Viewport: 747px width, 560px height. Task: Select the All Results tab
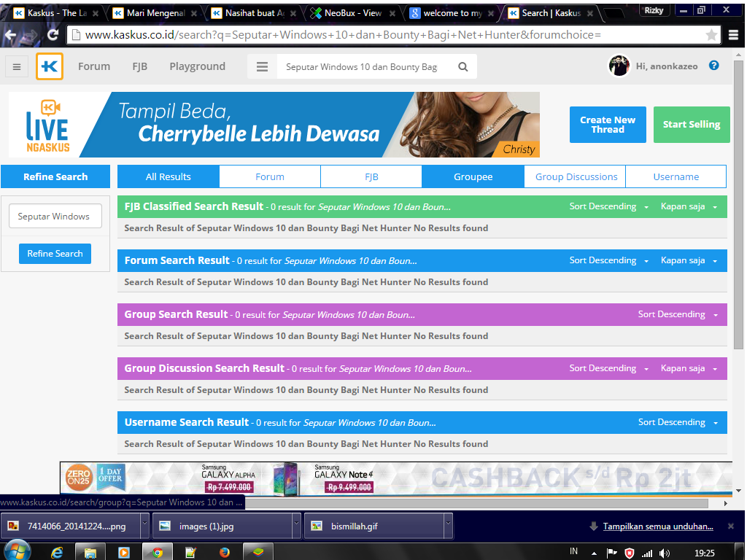click(169, 176)
